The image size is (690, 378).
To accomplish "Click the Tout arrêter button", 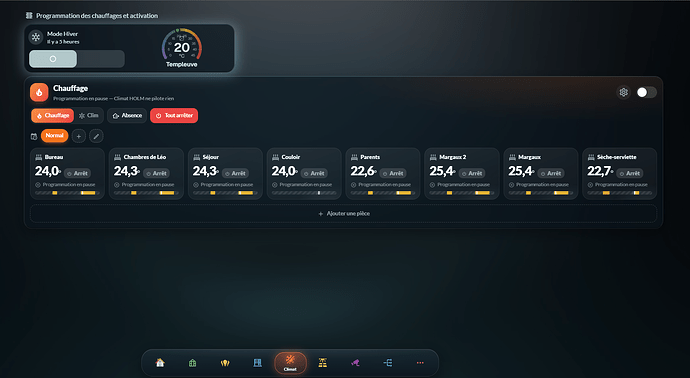I will (x=174, y=115).
